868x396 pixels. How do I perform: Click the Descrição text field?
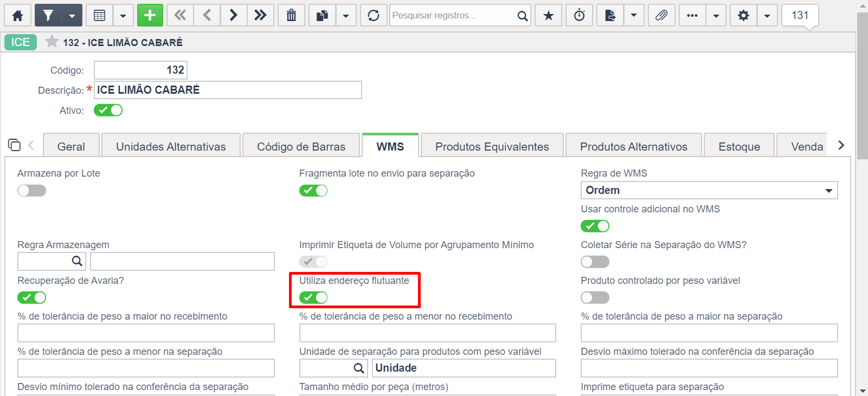[228, 90]
